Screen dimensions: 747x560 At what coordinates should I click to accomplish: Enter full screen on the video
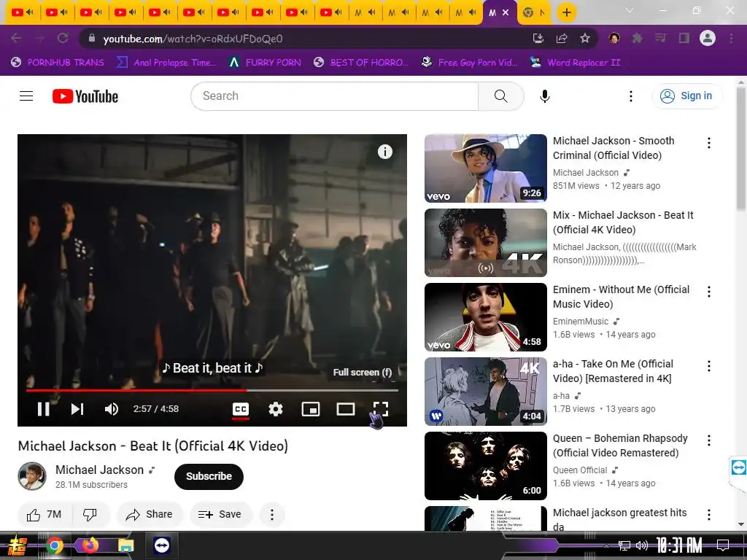(x=381, y=409)
